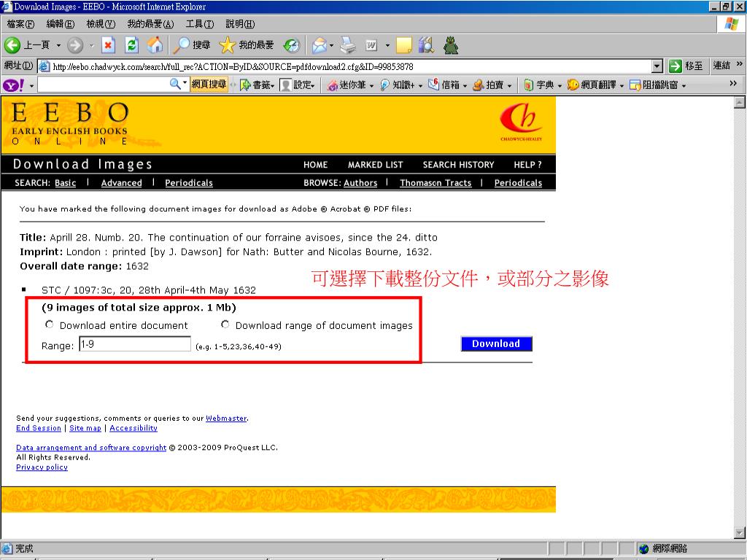This screenshot has height=560, width=747.
Task: Click the green creature icon in the toolbar
Action: coord(451,45)
